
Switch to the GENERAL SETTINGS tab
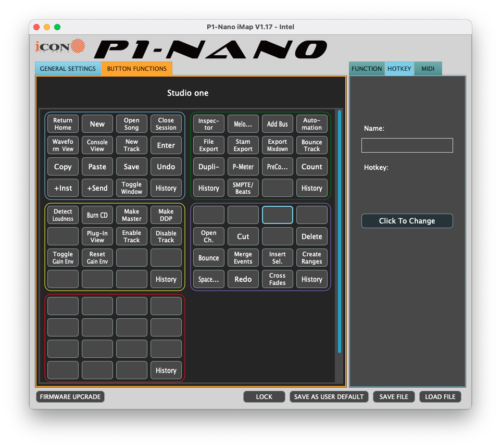click(68, 69)
